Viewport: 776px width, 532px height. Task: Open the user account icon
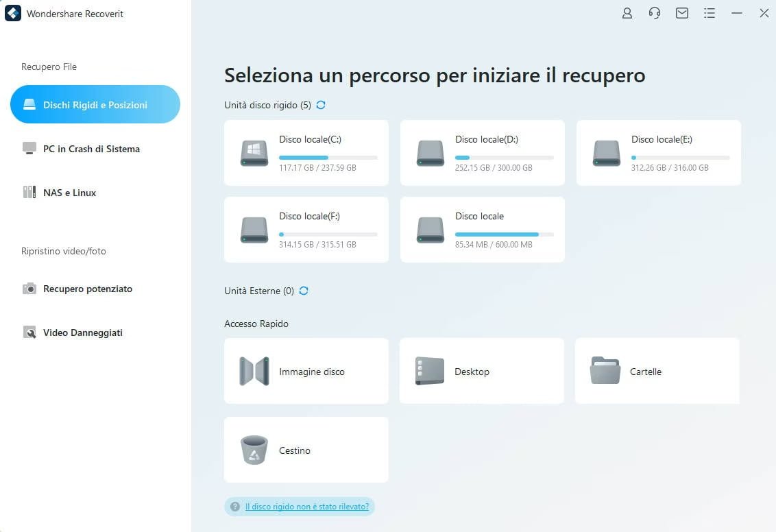coord(627,13)
